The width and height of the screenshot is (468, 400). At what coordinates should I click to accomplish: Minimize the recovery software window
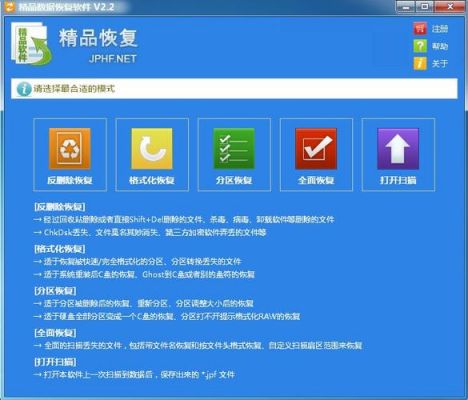pyautogui.click(x=406, y=7)
